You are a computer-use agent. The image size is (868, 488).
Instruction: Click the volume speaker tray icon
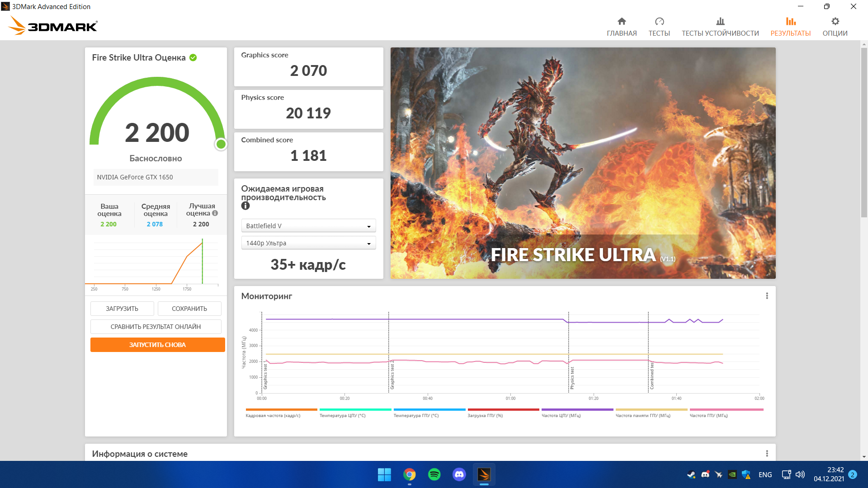click(x=800, y=474)
